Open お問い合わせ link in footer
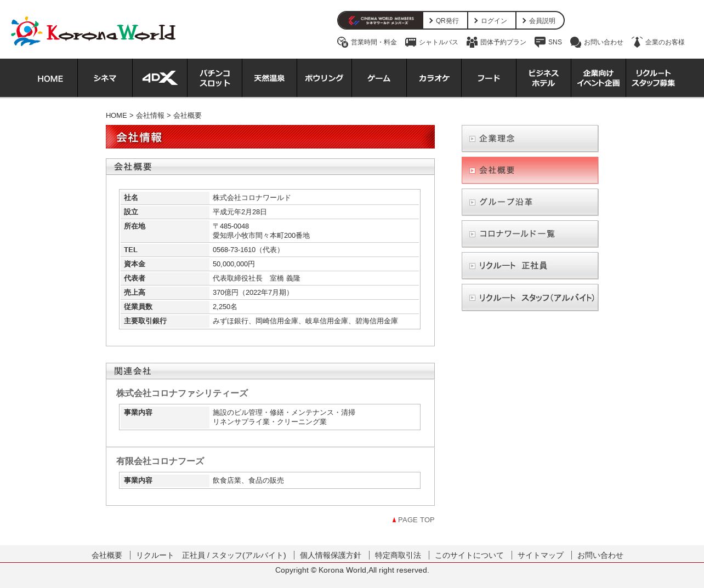This screenshot has height=588, width=704. pos(600,555)
